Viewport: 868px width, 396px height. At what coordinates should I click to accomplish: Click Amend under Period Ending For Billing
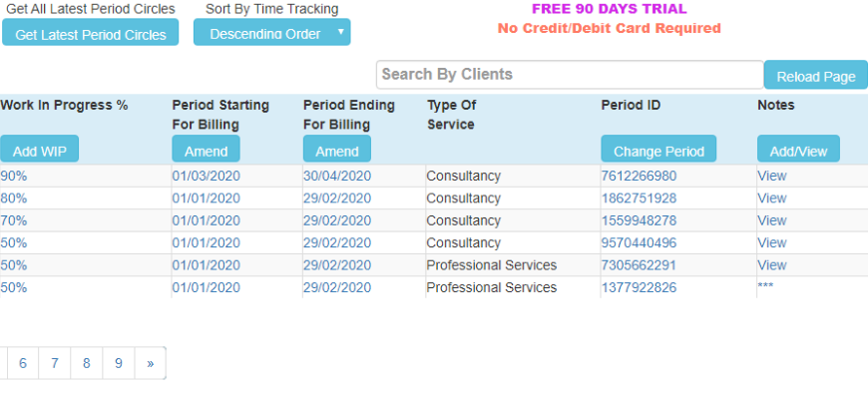pyautogui.click(x=337, y=149)
